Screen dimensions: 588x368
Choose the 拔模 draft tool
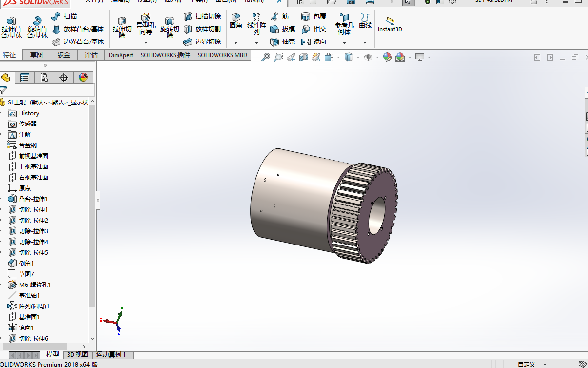[283, 29]
